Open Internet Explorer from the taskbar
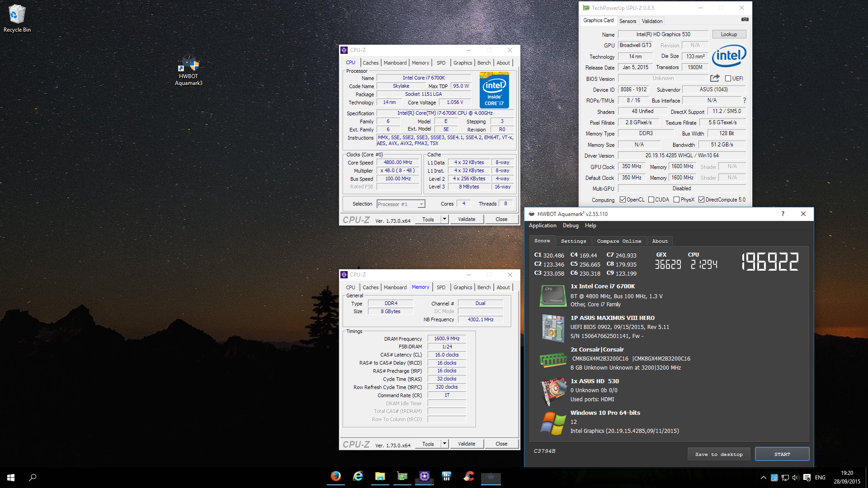Screen dimensions: 868x488 click(x=358, y=477)
